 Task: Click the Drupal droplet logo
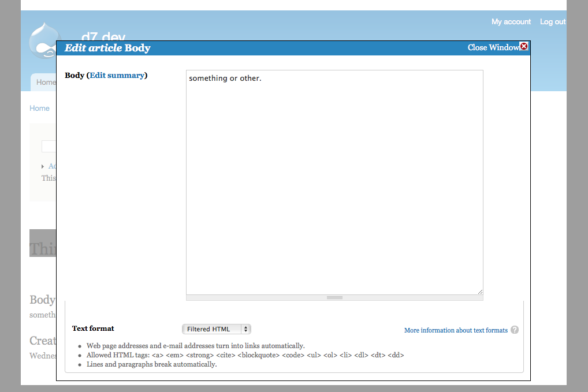click(x=44, y=38)
